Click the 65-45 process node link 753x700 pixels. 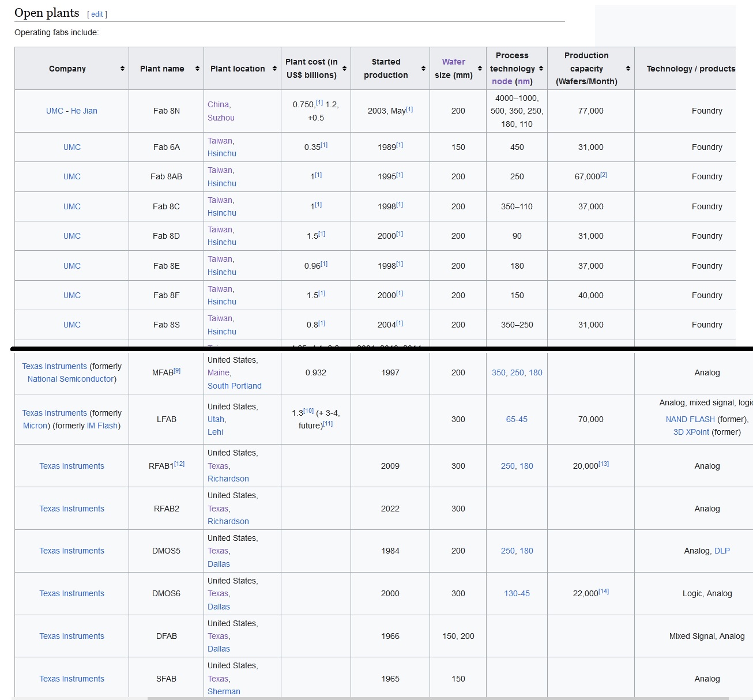coord(517,419)
